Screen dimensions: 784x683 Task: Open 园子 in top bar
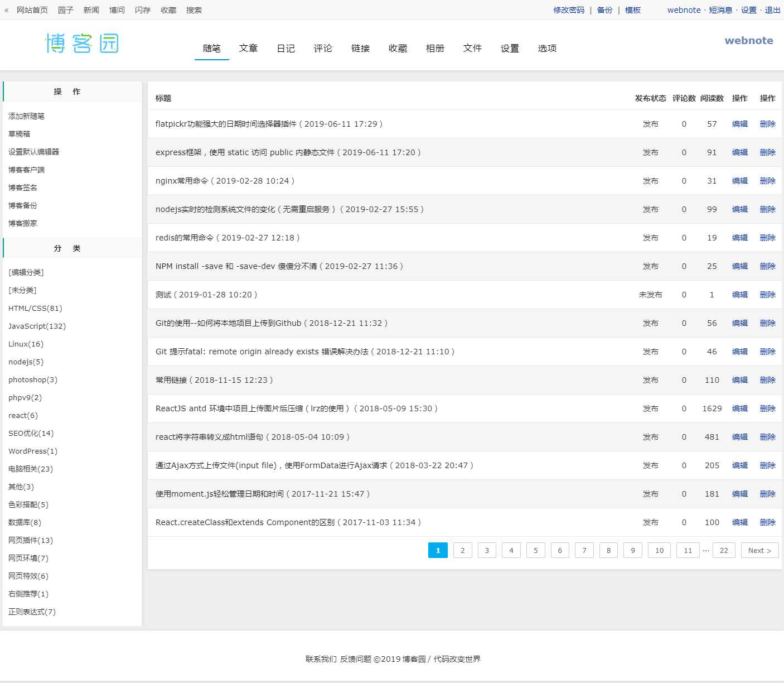[66, 10]
